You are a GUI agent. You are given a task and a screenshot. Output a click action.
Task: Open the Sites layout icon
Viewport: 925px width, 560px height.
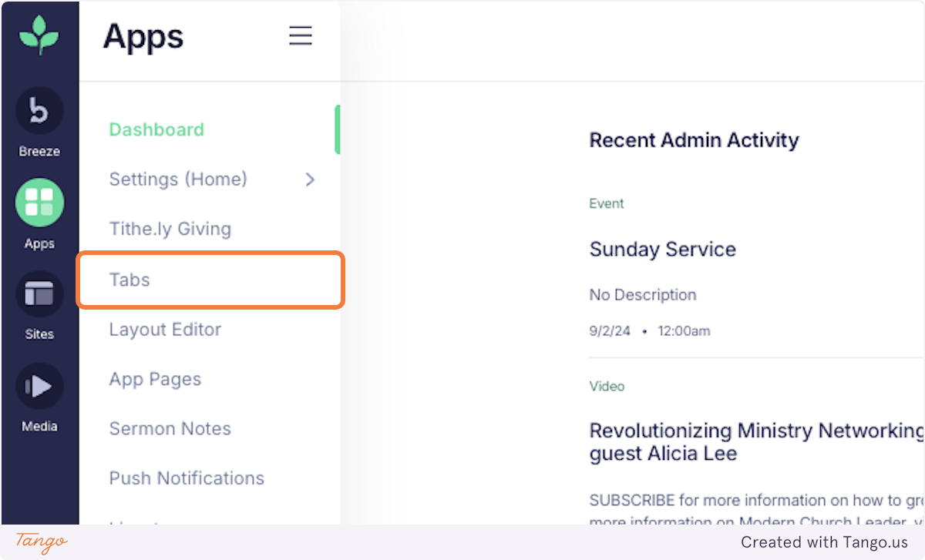[39, 294]
